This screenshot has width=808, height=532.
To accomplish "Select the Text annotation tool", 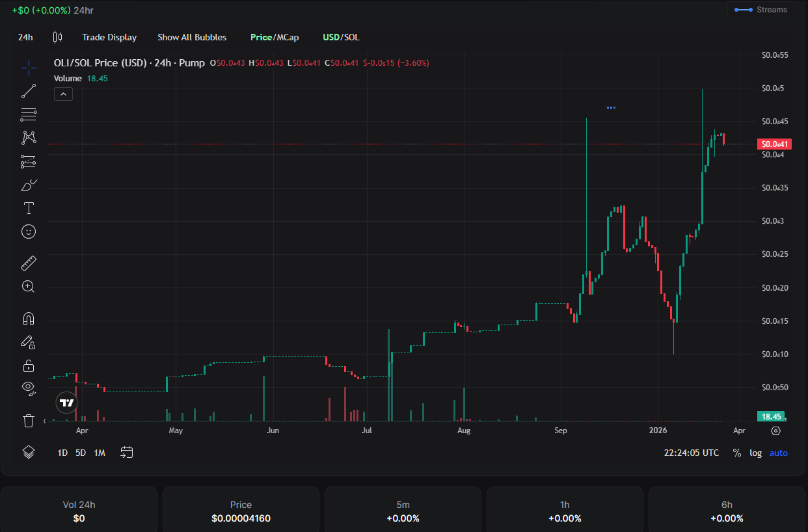I will pos(29,208).
